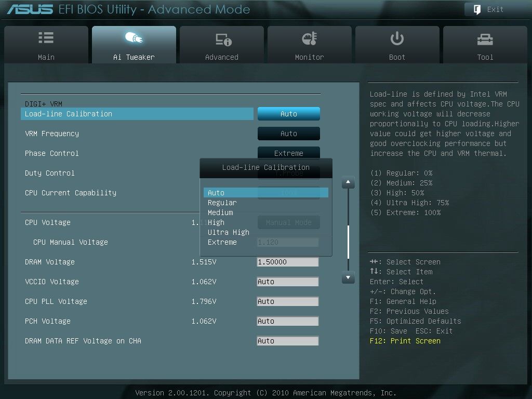The height and width of the screenshot is (399, 532).
Task: Open the Load-line Calibration Auto dropdown
Action: coord(289,114)
